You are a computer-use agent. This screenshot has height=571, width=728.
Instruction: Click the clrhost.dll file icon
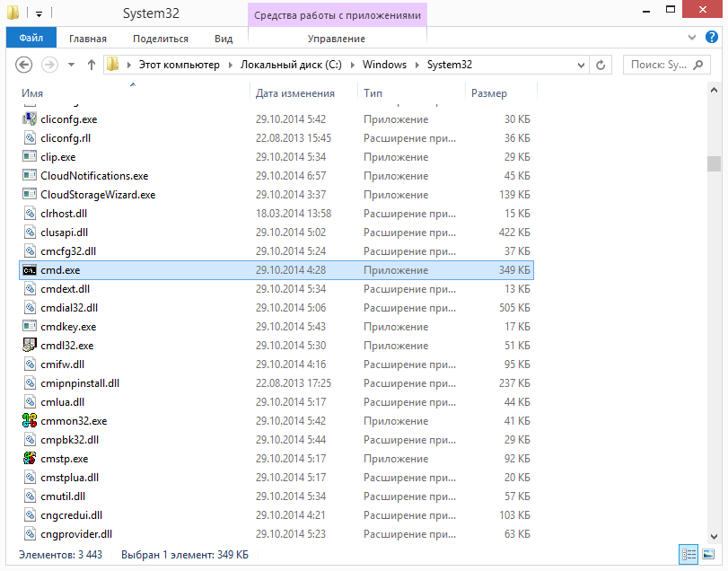30,213
